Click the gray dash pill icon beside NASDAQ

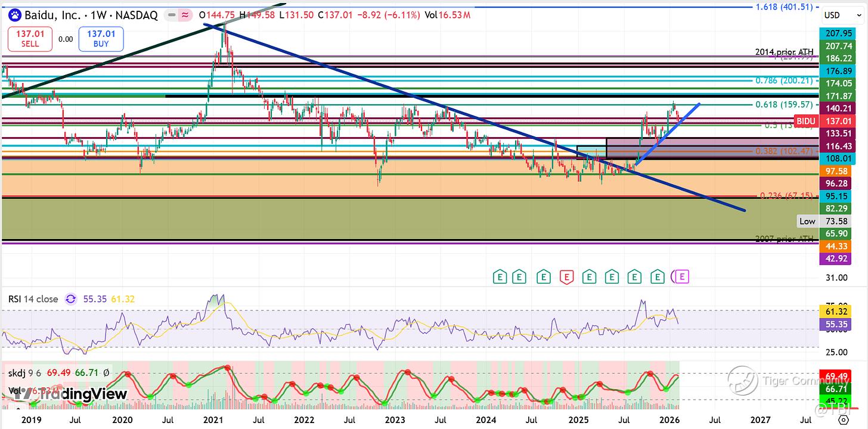pos(172,15)
